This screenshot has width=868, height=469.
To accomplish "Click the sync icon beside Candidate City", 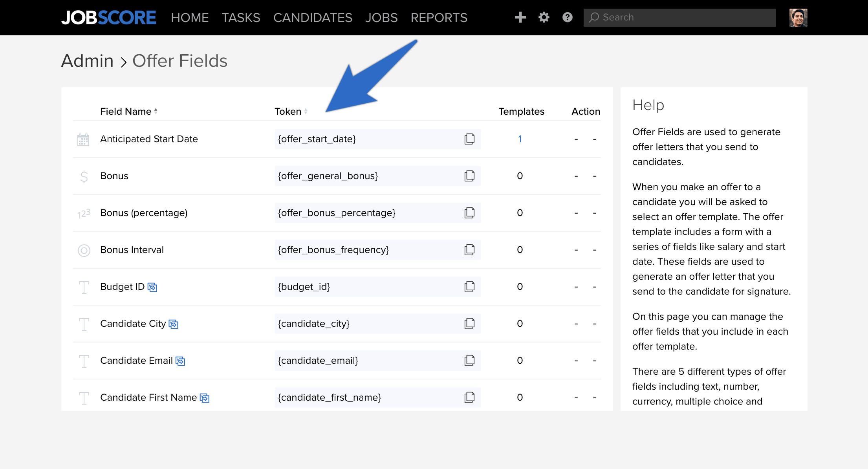I will [174, 324].
